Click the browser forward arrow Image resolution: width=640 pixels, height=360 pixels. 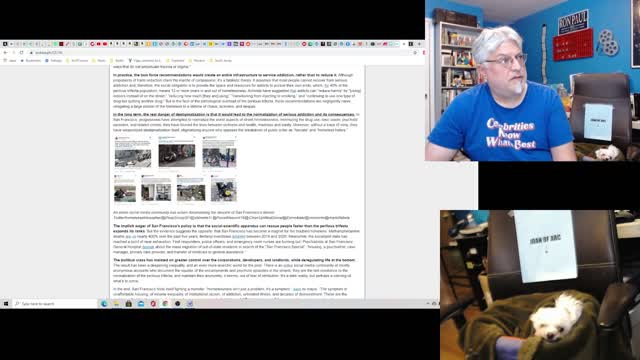pyautogui.click(x=13, y=53)
